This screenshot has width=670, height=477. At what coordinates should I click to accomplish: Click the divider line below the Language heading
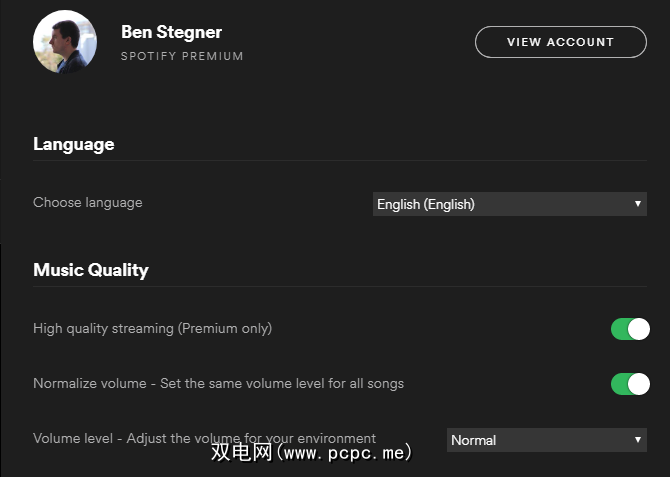(340, 161)
